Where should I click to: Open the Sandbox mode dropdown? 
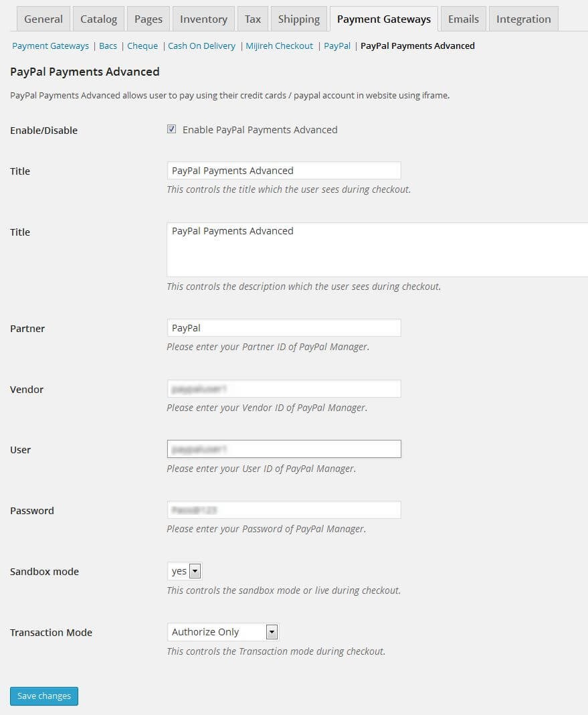184,571
